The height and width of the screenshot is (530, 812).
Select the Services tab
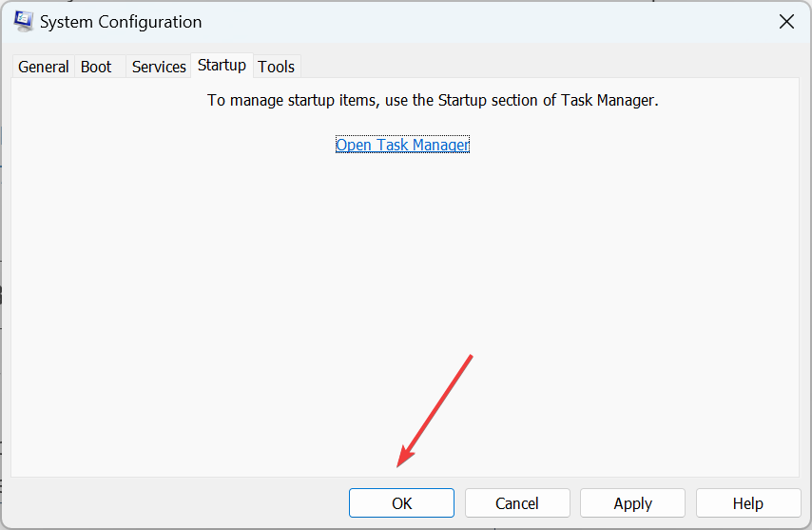coord(159,67)
